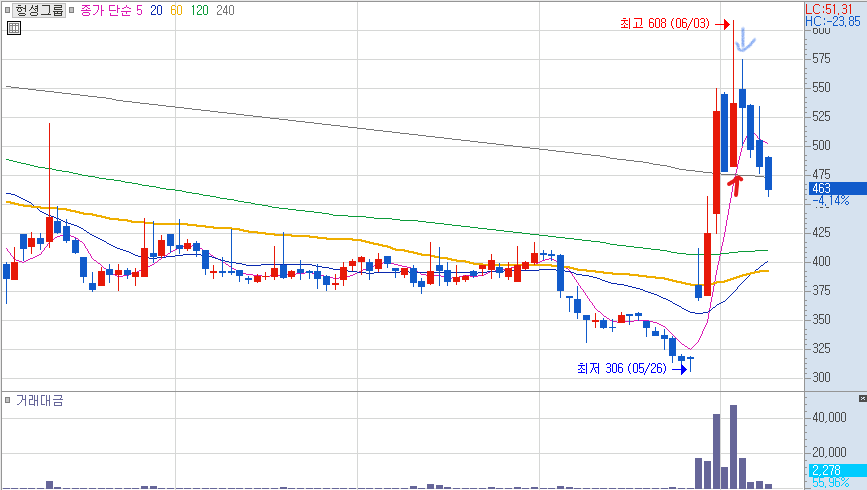Toggle the square before 종가 단순
867x490 pixels.
71,10
